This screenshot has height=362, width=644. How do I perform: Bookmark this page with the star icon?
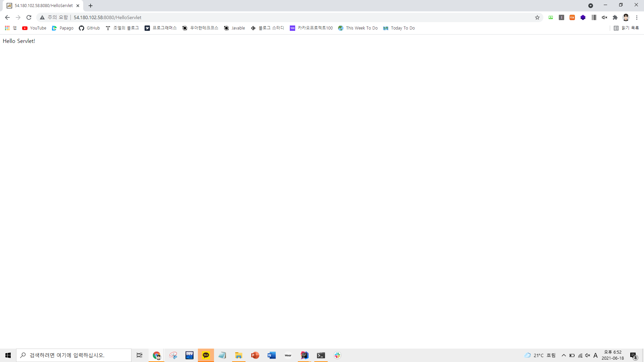click(x=537, y=17)
